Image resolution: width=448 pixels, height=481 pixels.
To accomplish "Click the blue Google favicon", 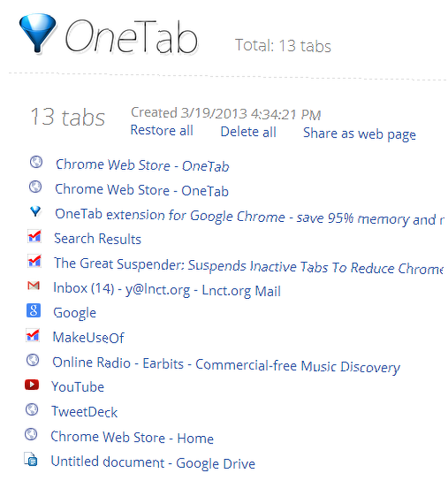I will [x=34, y=310].
